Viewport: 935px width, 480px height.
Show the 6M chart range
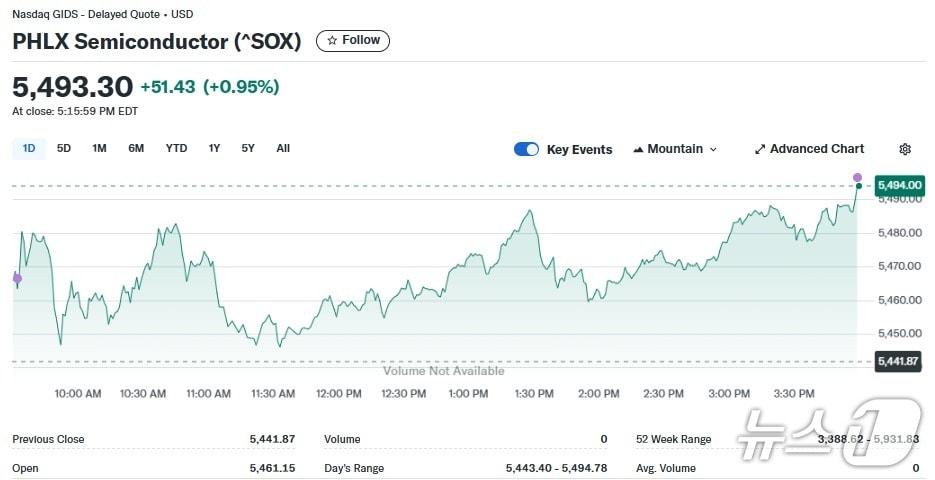tap(136, 148)
